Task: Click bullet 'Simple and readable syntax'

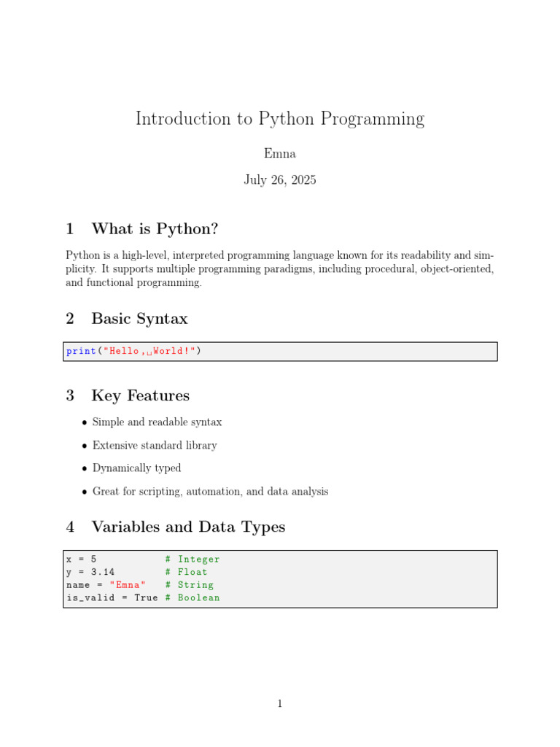Action: coord(157,422)
